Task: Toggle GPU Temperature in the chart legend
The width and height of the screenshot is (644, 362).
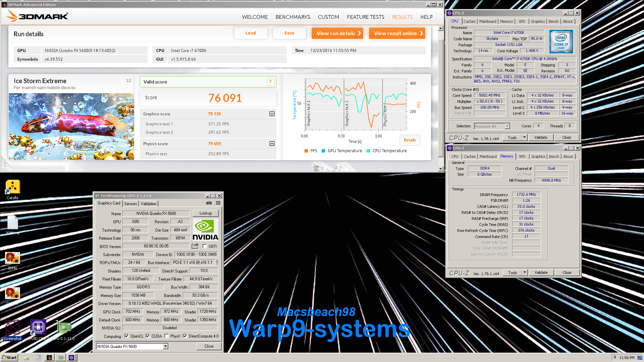Action: tap(342, 151)
